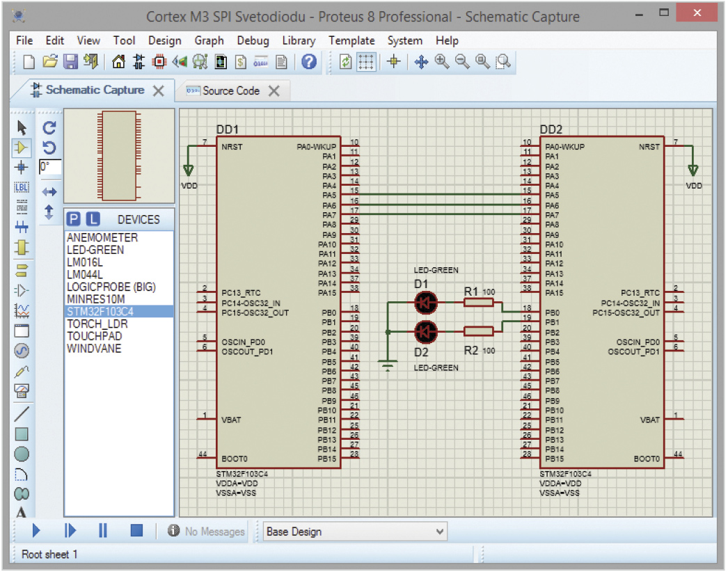
Task: Select the Text Script mode tool
Action: pos(22,207)
